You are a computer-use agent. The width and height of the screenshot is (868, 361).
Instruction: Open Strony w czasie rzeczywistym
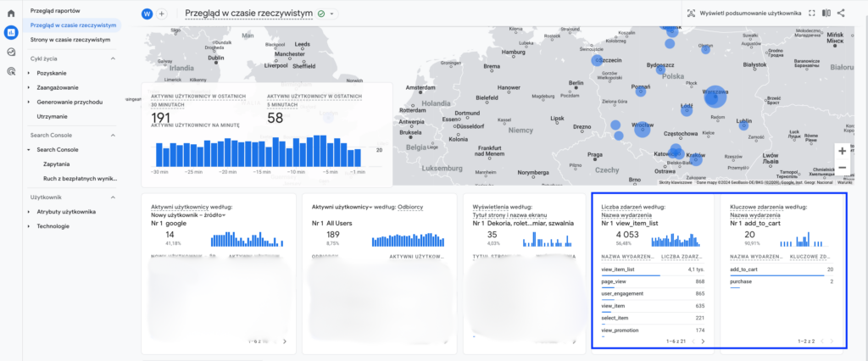(70, 40)
